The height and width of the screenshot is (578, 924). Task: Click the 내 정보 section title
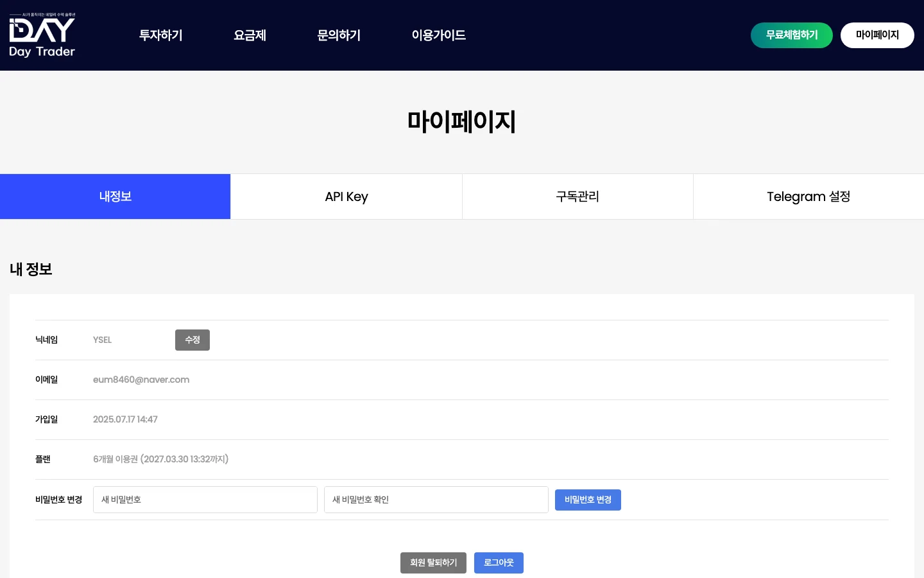tap(31, 269)
